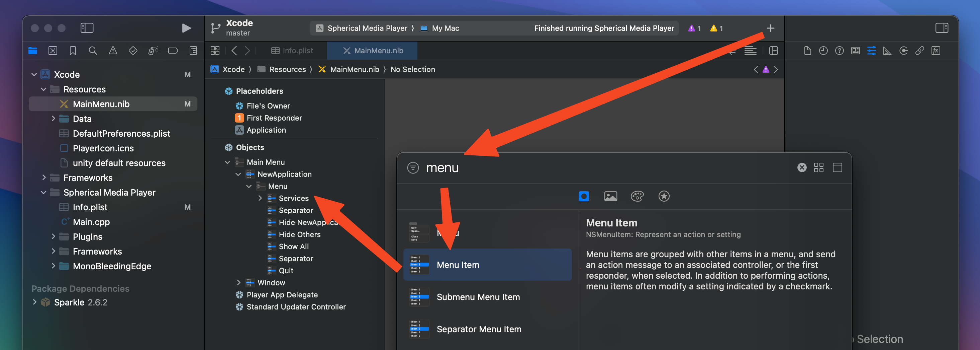
Task: Select the Color library palette icon
Action: point(637,196)
